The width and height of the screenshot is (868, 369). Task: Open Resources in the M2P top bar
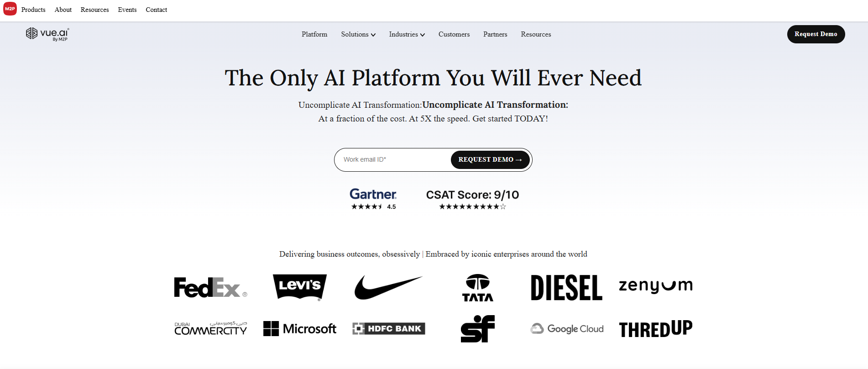(94, 10)
